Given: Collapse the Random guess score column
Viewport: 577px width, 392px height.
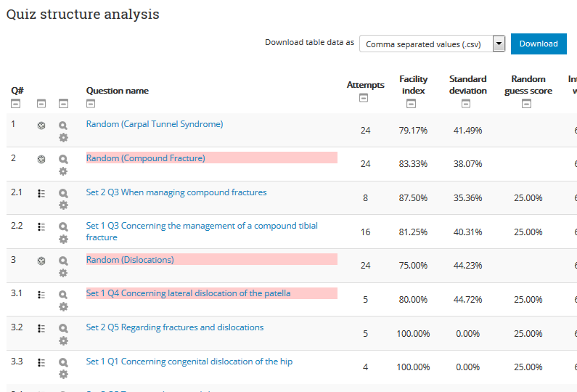Looking at the screenshot, I should (527, 104).
